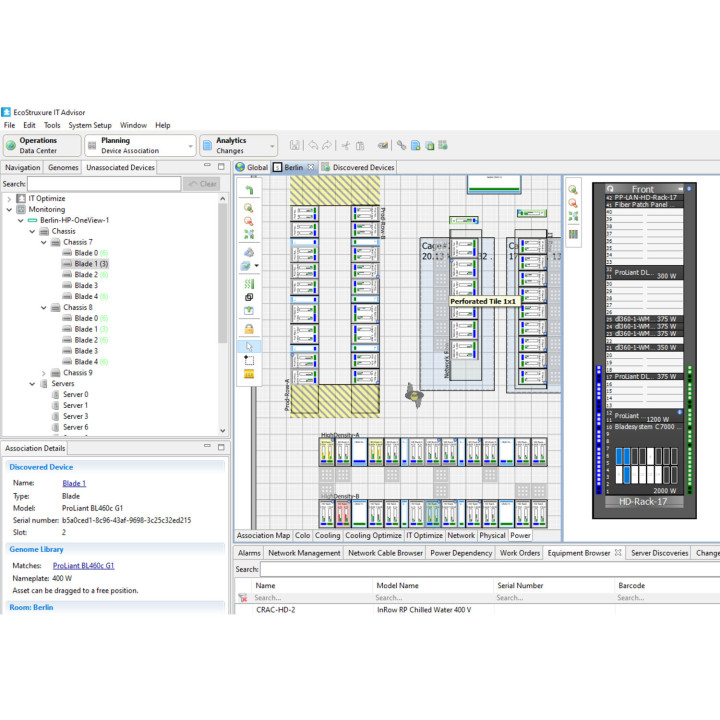The width and height of the screenshot is (720, 720).
Task: Click the chain link icon in the main toolbar
Action: coord(401,146)
